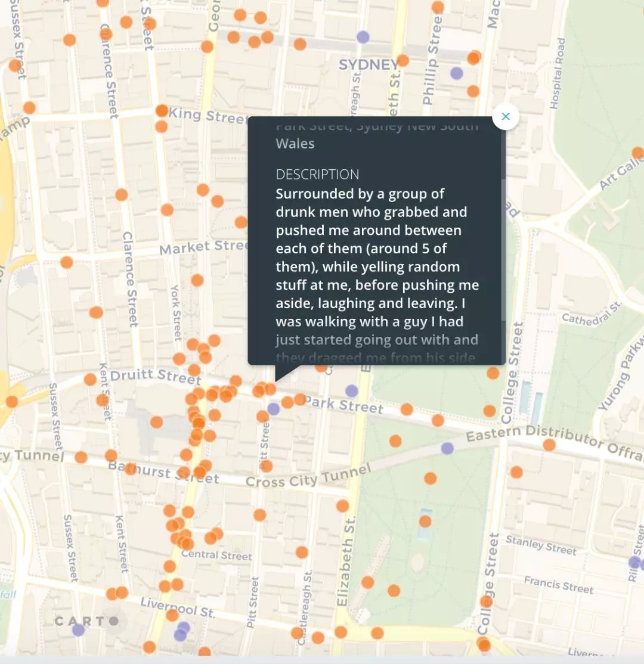Select the orange marker left of Druitt Street label
Viewport: 644px width, 664px height.
click(90, 379)
